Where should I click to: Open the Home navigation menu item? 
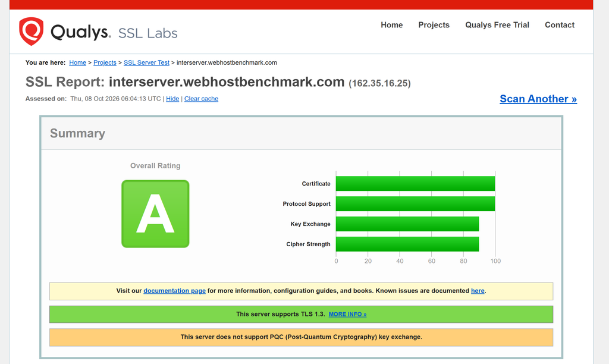[x=391, y=25]
